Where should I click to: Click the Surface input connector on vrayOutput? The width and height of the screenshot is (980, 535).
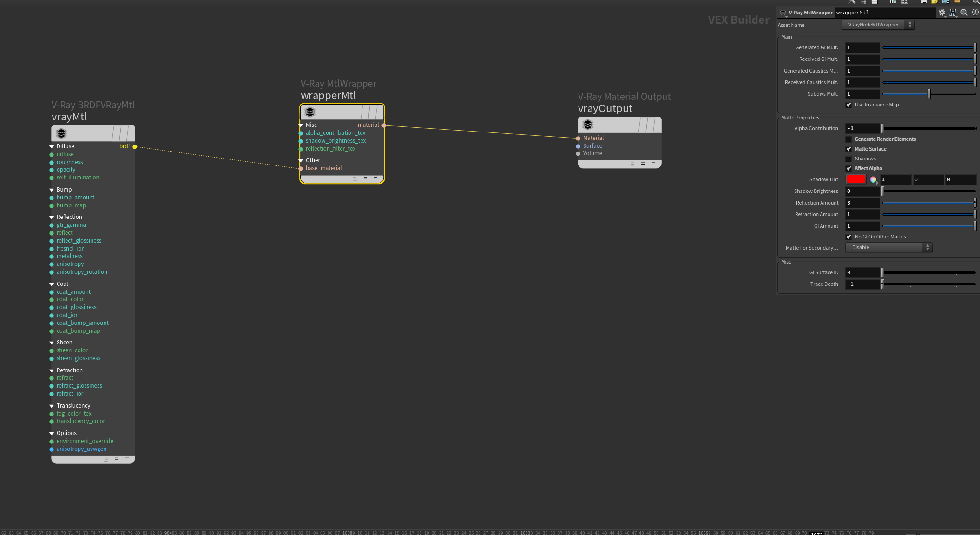(x=578, y=146)
